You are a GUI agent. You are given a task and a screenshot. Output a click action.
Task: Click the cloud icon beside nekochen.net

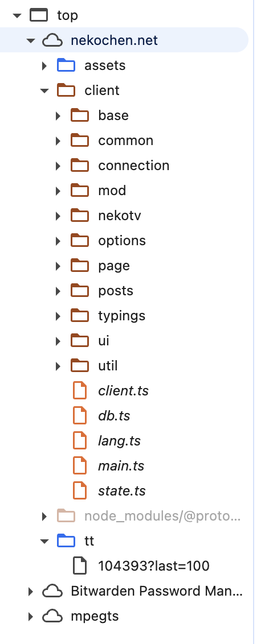[52, 40]
